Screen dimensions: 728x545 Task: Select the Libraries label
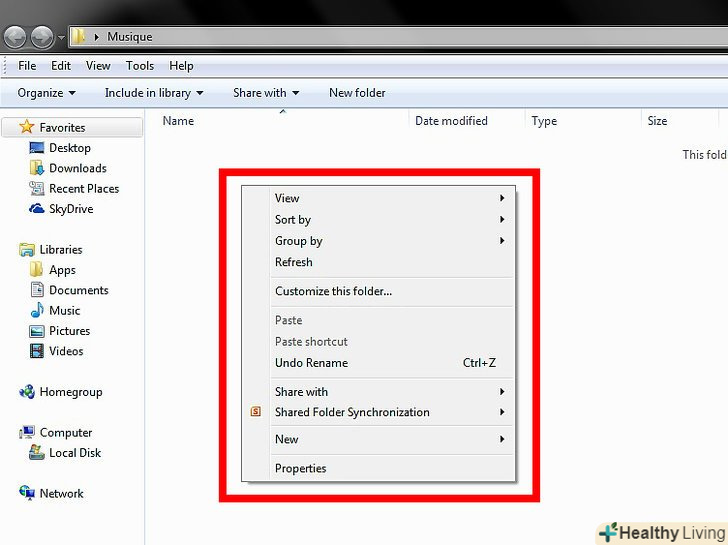[61, 250]
